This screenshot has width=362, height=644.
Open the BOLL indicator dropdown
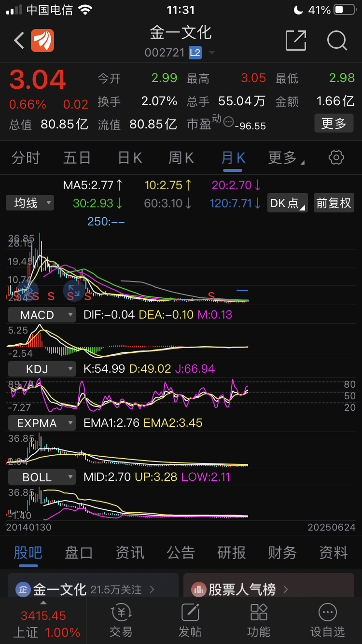(x=42, y=477)
